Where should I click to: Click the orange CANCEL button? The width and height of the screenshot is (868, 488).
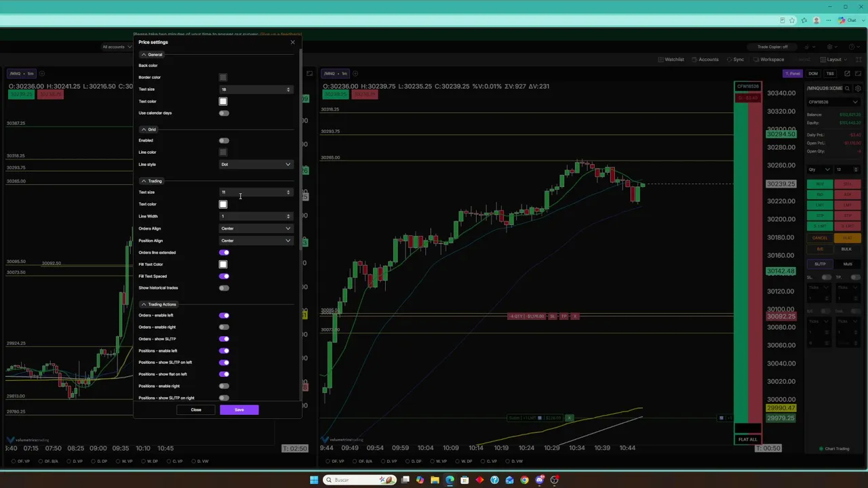pyautogui.click(x=820, y=238)
